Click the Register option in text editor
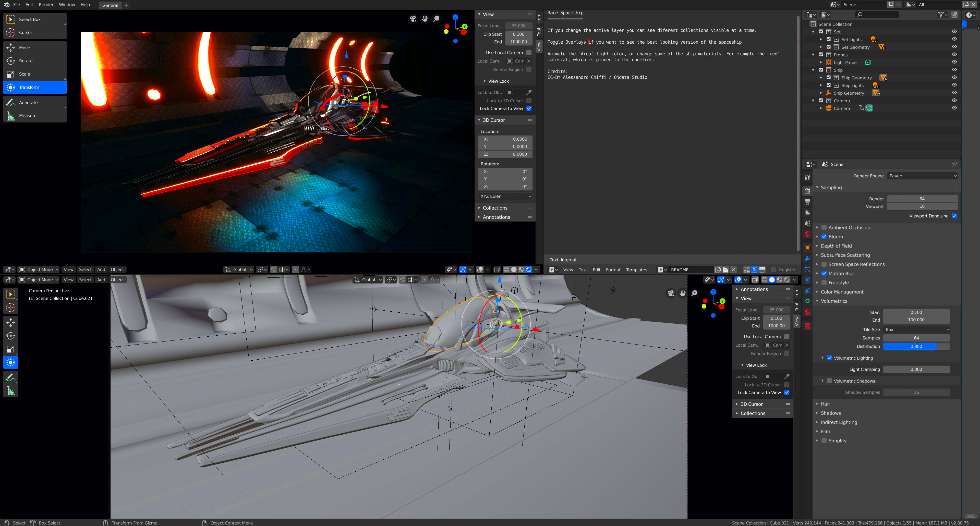 tap(783, 270)
